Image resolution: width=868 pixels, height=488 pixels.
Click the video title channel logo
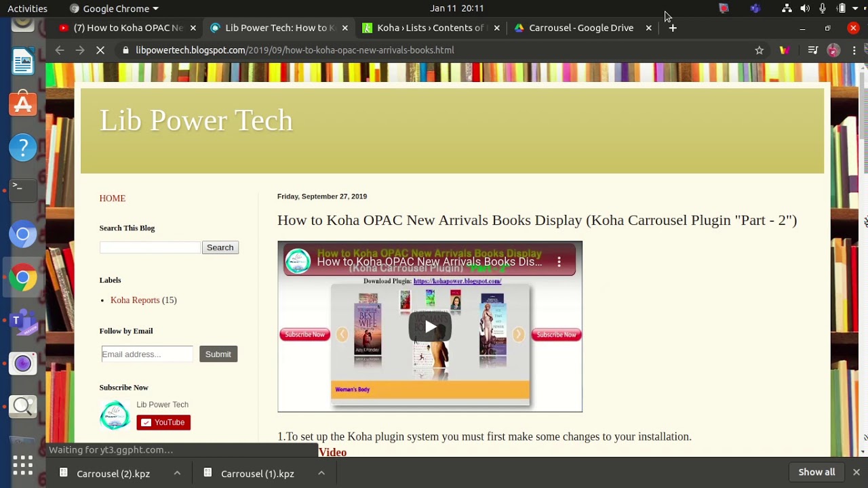297,262
